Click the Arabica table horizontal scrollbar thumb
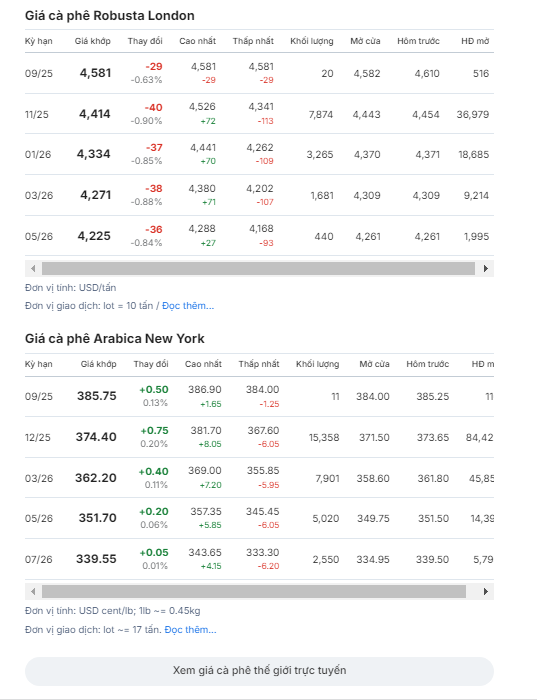Image resolution: width=537 pixels, height=700 pixels. tap(254, 592)
